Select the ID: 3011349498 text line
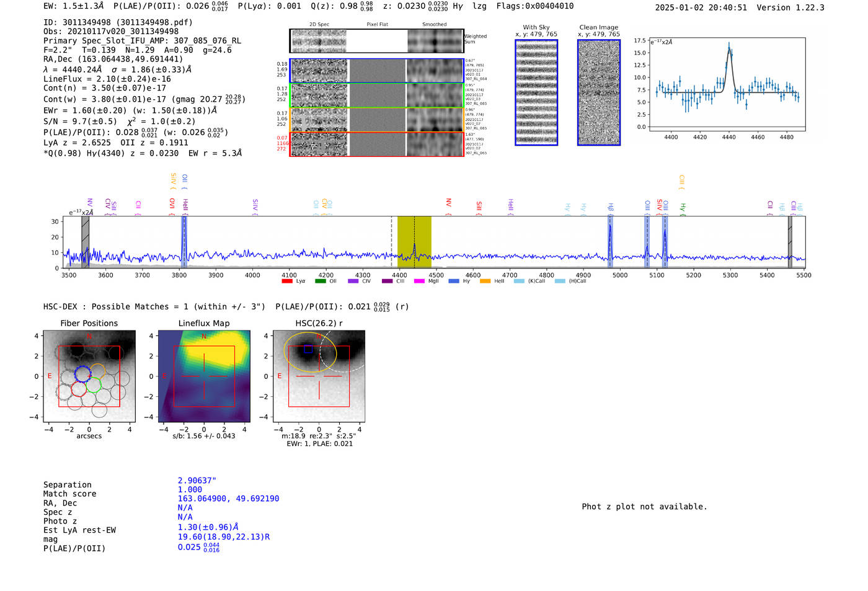 (x=118, y=22)
